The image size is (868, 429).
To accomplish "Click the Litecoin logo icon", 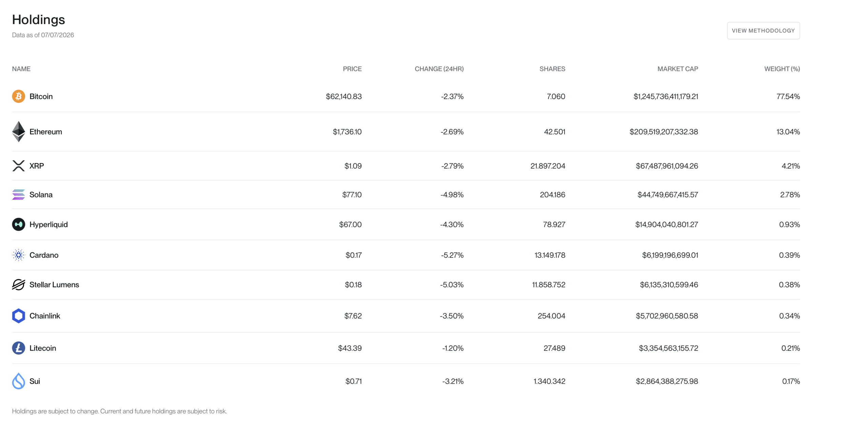I will click(x=19, y=348).
